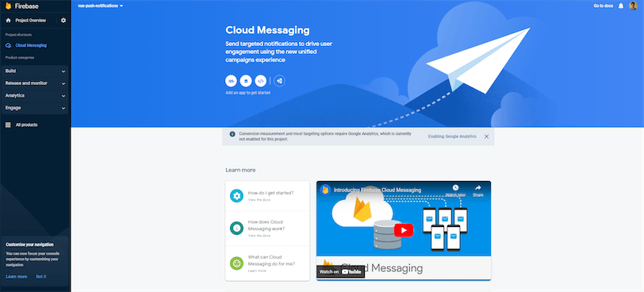Select Cloud Messaging in project shortcuts

tap(31, 45)
